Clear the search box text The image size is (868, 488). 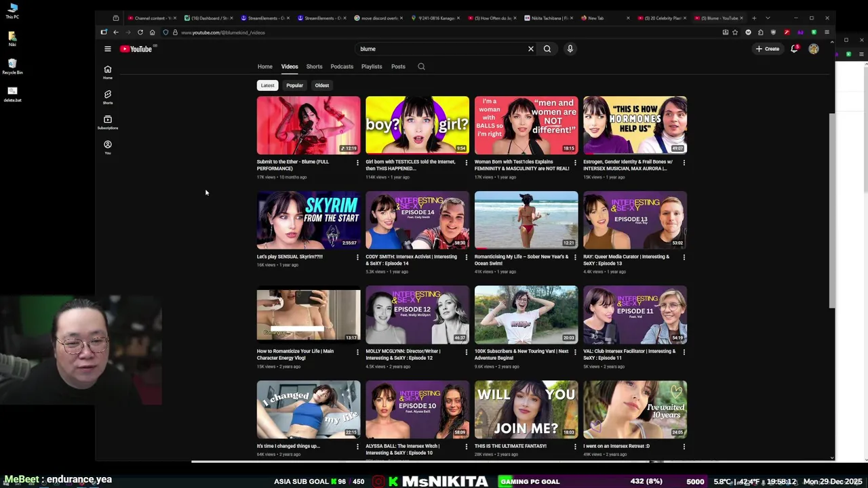click(x=530, y=49)
